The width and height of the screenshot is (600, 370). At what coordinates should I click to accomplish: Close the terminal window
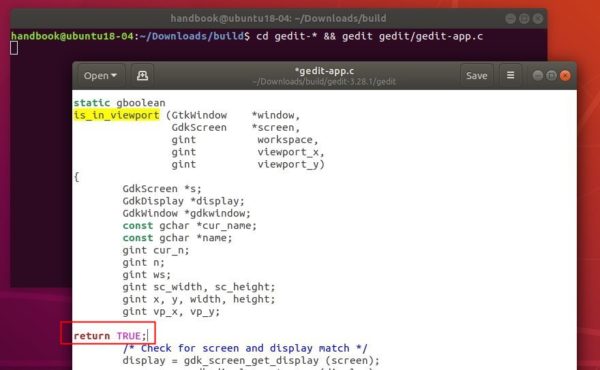(538, 18)
